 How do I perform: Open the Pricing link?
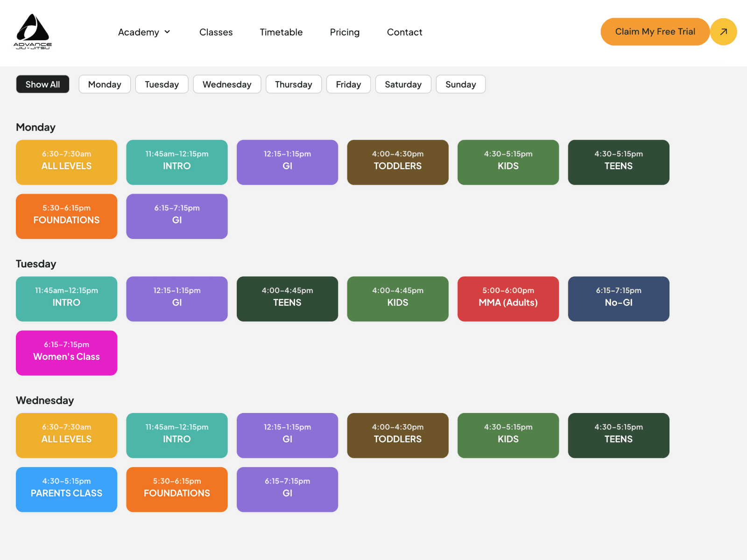345,32
